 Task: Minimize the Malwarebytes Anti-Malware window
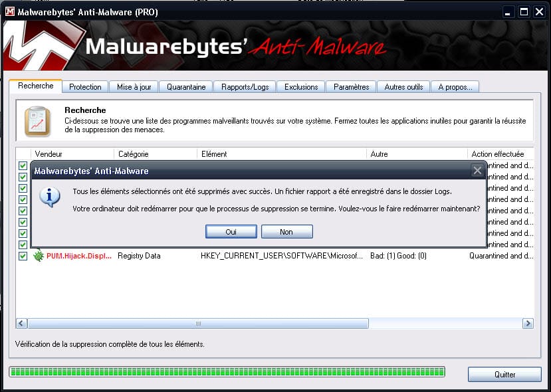(x=507, y=13)
